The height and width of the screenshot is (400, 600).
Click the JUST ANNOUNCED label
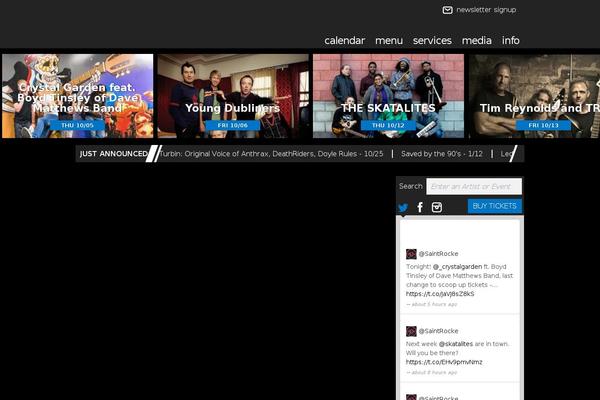[x=114, y=154]
